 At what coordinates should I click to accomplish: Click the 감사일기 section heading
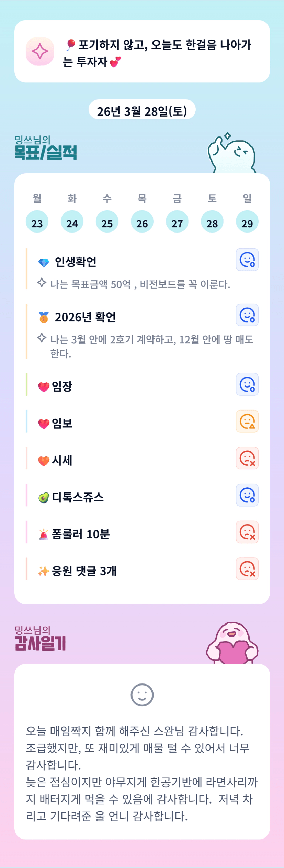click(x=40, y=643)
